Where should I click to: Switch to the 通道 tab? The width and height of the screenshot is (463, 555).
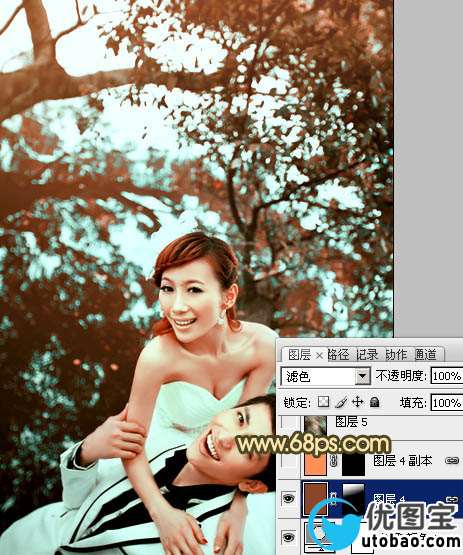(425, 354)
